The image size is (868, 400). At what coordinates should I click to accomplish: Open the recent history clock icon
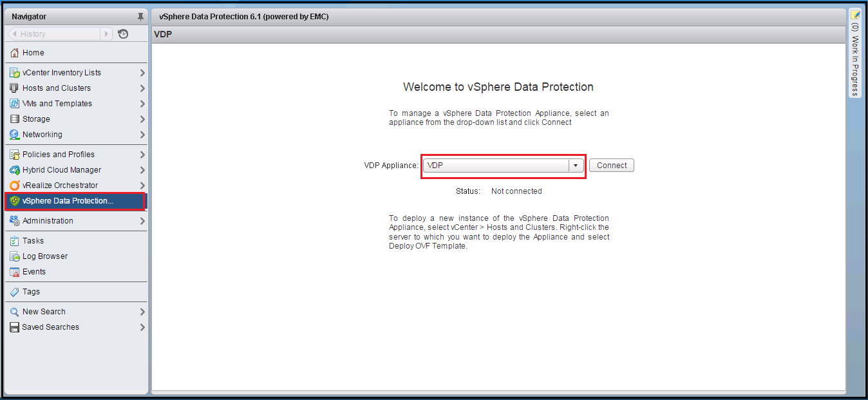[124, 34]
